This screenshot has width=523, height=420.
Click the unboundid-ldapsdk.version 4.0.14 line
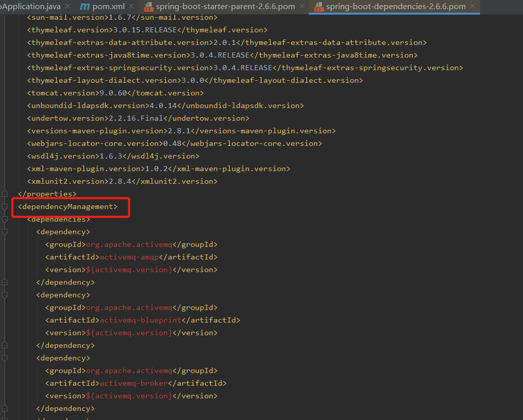tap(165, 106)
